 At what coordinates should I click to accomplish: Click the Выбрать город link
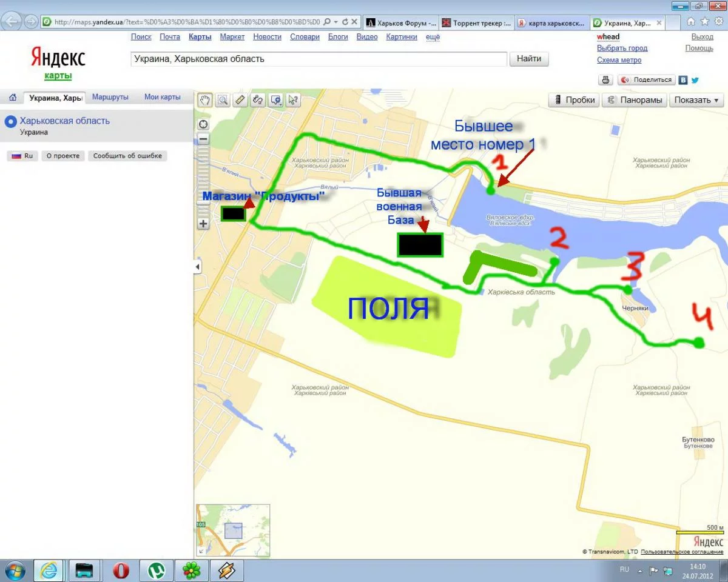(622, 48)
